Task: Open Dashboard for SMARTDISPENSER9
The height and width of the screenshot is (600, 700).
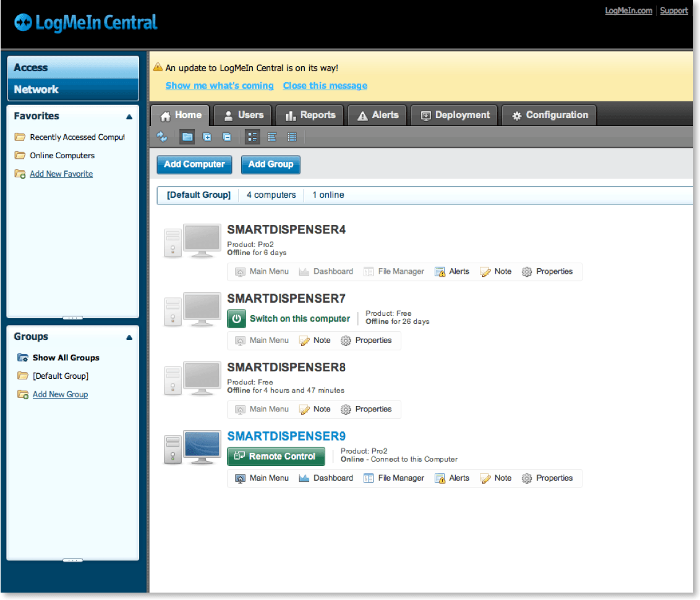Action: pyautogui.click(x=326, y=478)
